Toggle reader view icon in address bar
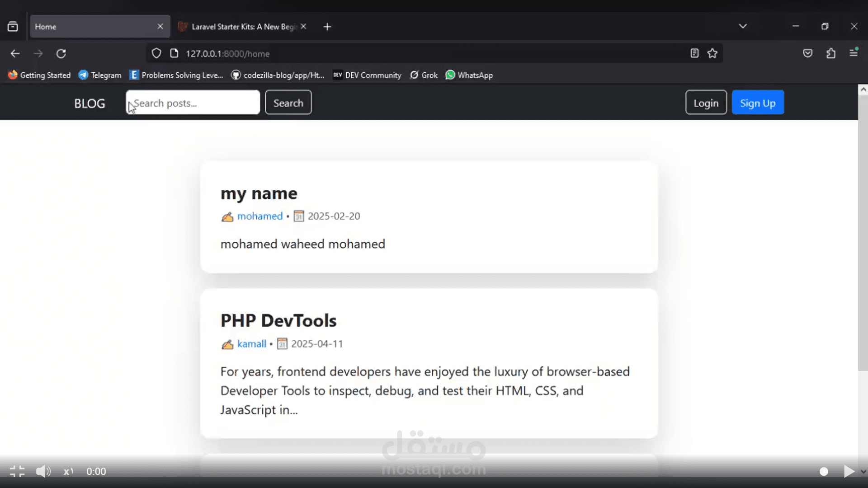This screenshot has height=488, width=868. pos(694,53)
